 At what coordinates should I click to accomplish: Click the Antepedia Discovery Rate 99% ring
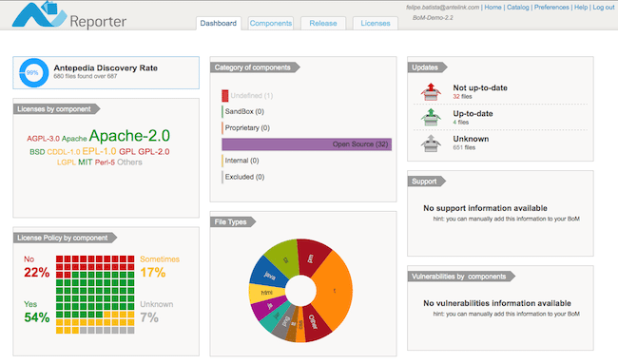[33, 73]
